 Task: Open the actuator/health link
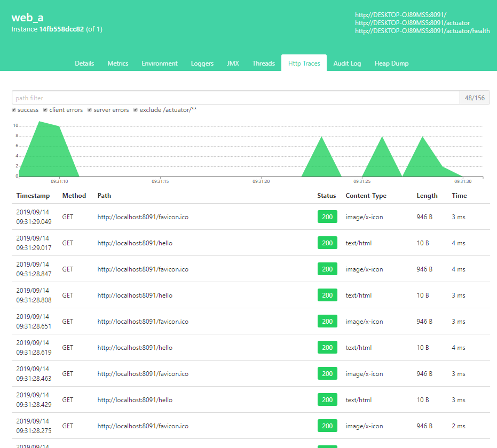click(422, 31)
